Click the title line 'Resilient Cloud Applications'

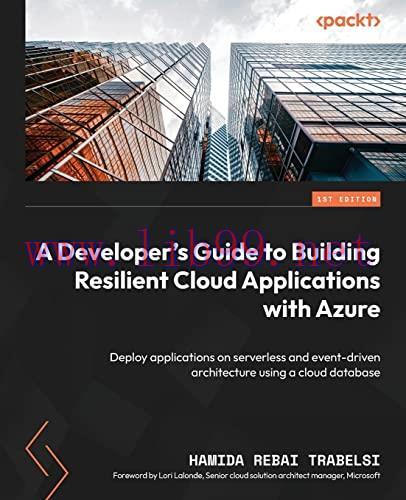[227, 282]
